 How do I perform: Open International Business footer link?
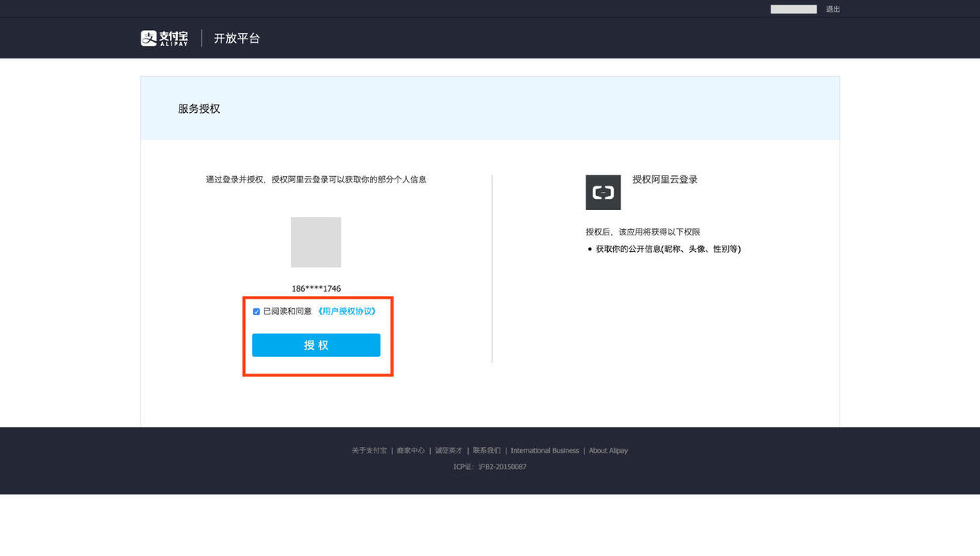coord(545,451)
